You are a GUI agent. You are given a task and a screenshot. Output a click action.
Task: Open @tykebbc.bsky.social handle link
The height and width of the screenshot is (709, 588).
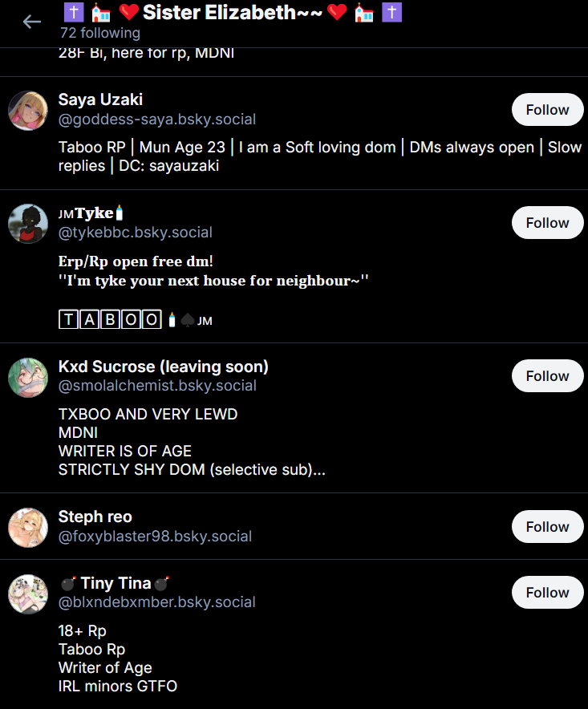tap(136, 233)
